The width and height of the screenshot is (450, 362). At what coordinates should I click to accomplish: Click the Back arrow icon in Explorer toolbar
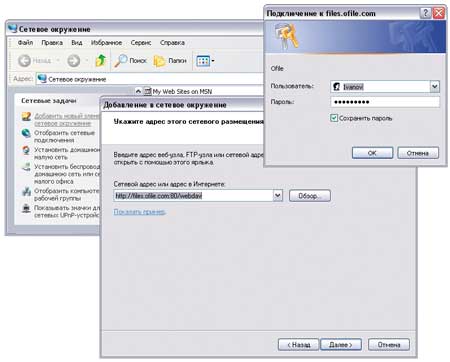24,61
